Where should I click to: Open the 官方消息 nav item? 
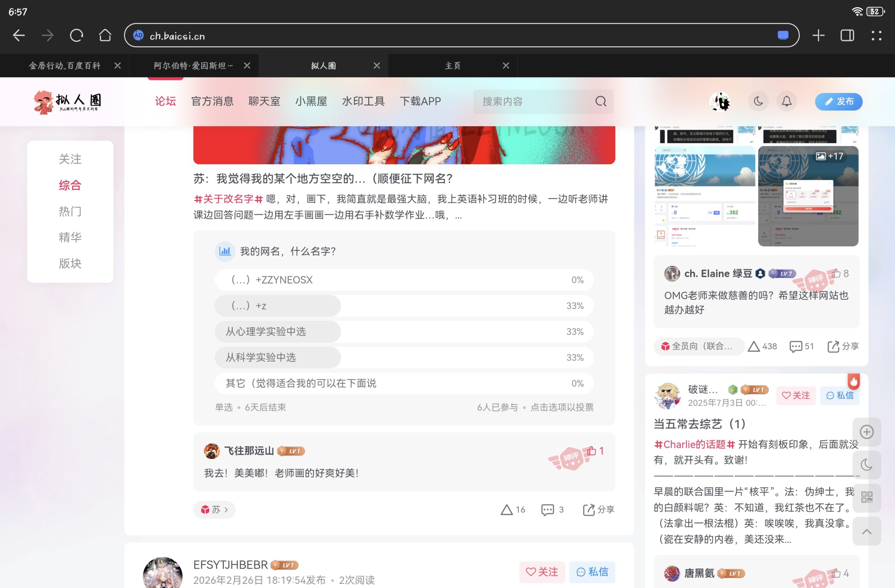(x=213, y=101)
